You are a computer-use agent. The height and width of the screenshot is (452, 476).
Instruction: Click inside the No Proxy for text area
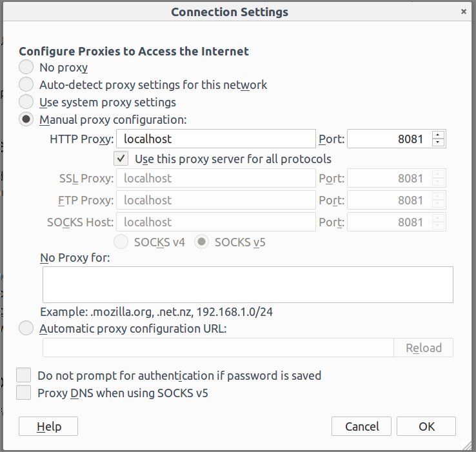coord(248,285)
